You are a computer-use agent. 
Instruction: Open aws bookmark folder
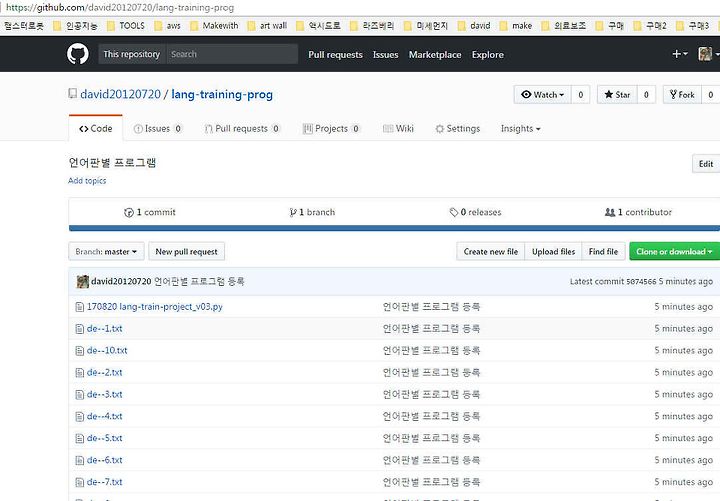[x=168, y=26]
